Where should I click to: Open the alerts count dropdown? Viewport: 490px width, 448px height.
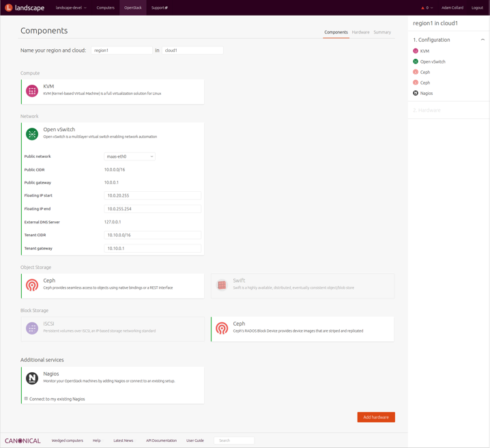coord(430,8)
